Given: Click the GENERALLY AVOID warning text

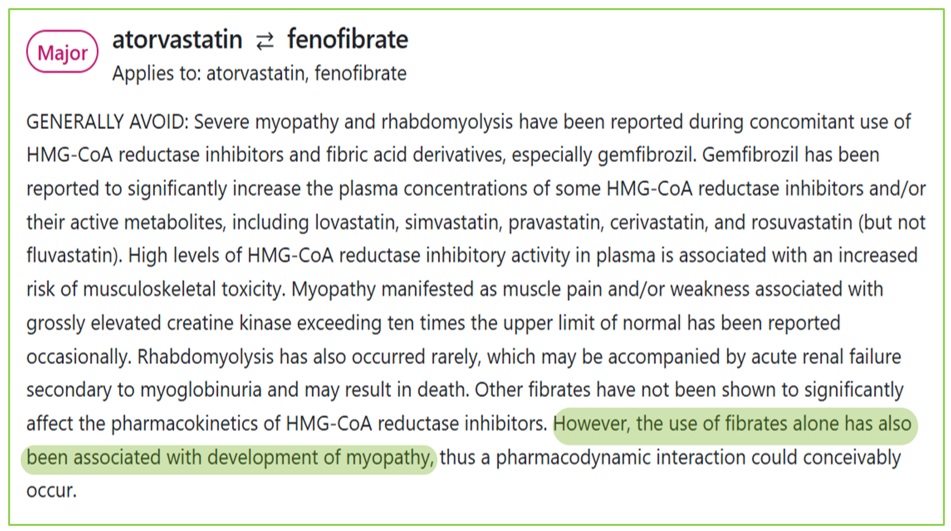Looking at the screenshot, I should [x=105, y=122].
